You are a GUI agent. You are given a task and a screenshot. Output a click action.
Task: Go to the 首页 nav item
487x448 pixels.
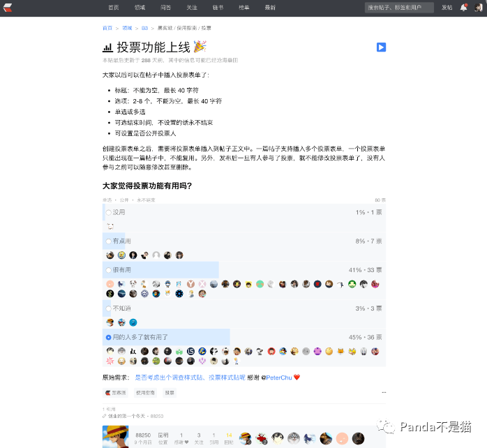[113, 8]
